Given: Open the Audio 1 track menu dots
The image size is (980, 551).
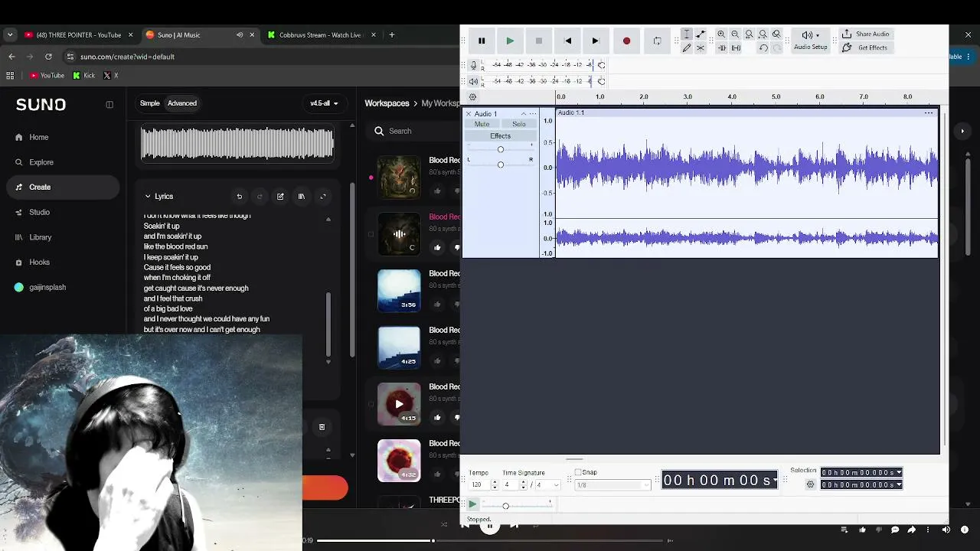Looking at the screenshot, I should point(533,114).
